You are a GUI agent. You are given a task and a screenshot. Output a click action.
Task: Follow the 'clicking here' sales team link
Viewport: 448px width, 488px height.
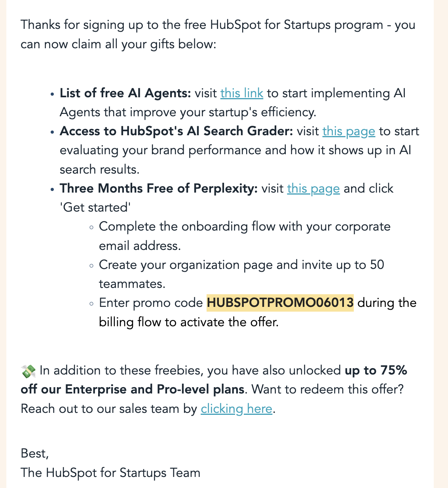point(236,409)
